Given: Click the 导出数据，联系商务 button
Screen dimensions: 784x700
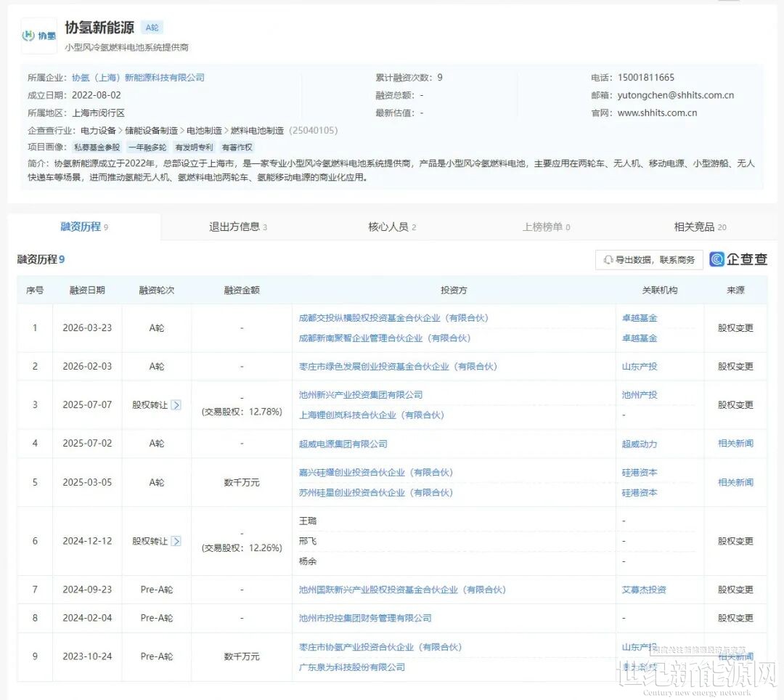Looking at the screenshot, I should coord(648,260).
